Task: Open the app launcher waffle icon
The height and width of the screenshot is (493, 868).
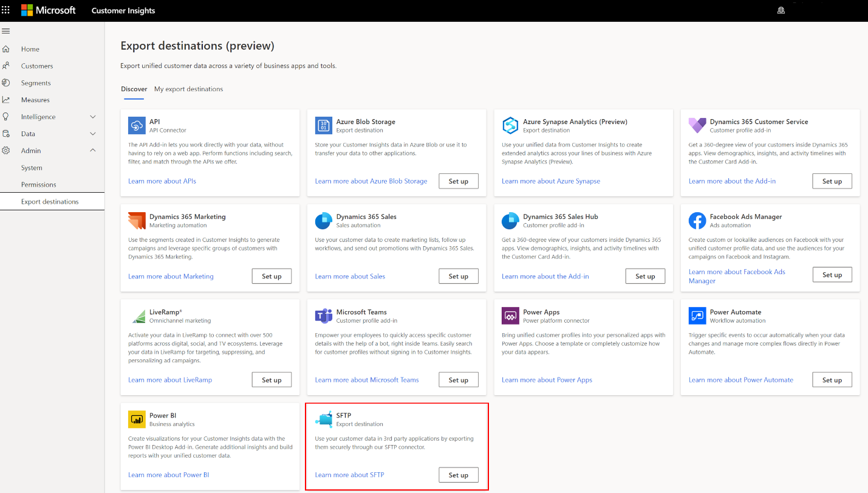Action: tap(6, 10)
